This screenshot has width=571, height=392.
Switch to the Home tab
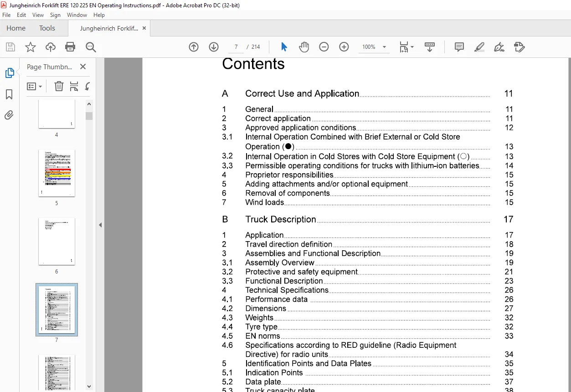pyautogui.click(x=16, y=28)
